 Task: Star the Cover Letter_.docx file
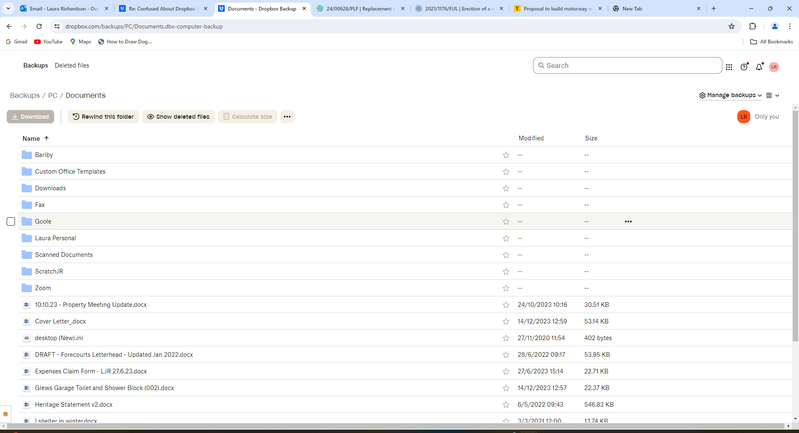pyautogui.click(x=506, y=322)
